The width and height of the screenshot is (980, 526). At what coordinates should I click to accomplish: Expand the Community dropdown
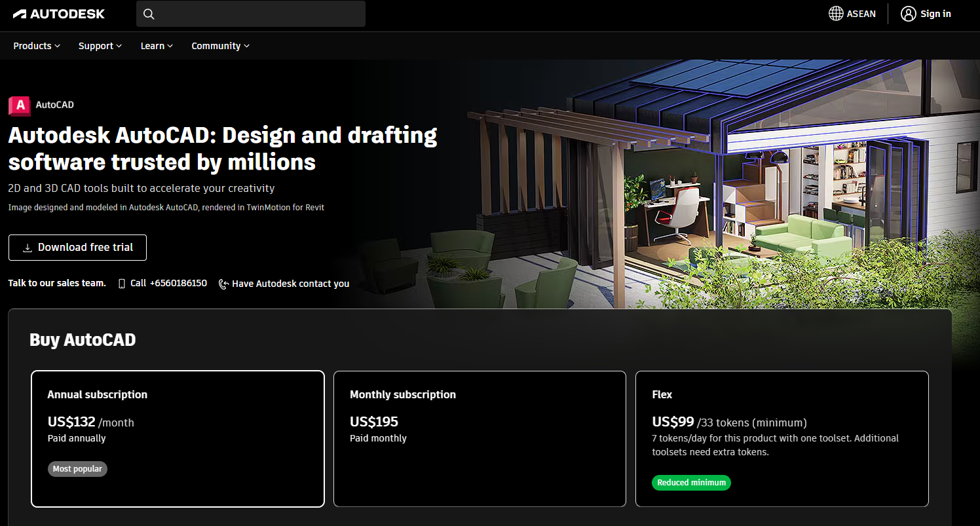tap(221, 46)
